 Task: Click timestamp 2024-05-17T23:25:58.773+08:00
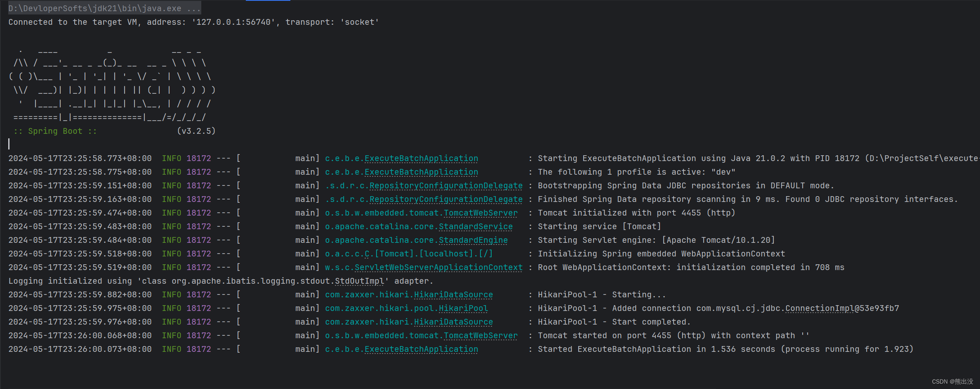[80, 158]
